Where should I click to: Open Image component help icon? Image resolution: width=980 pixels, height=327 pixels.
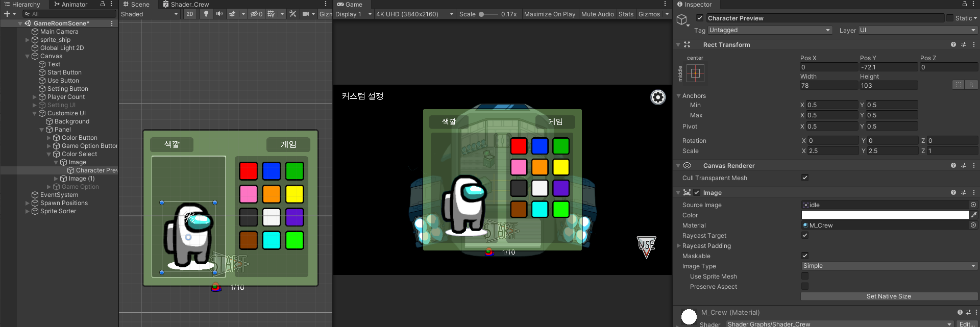pyautogui.click(x=953, y=193)
